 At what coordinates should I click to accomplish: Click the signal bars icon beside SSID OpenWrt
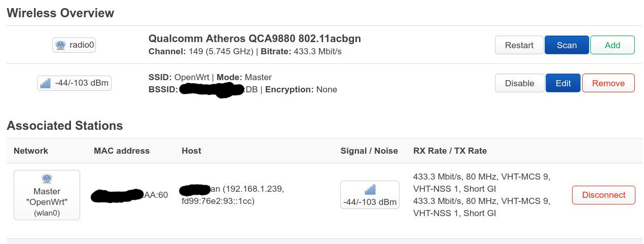46,83
